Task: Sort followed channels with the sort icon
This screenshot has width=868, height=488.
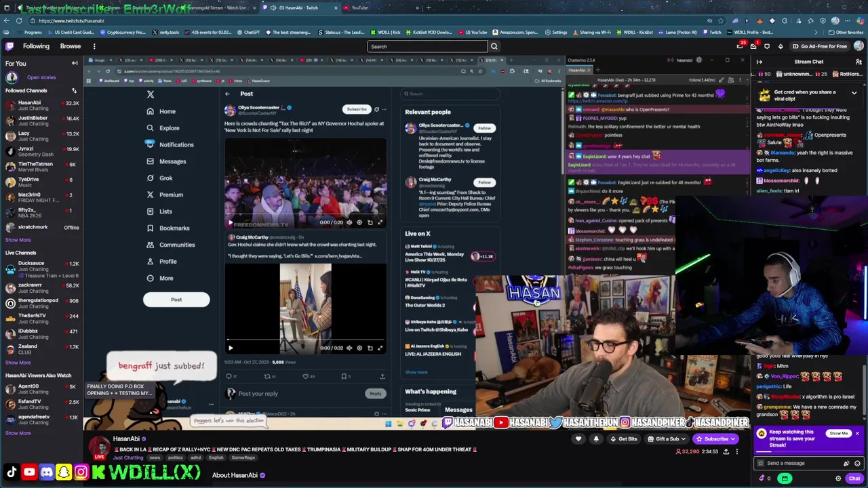Action: tap(74, 90)
